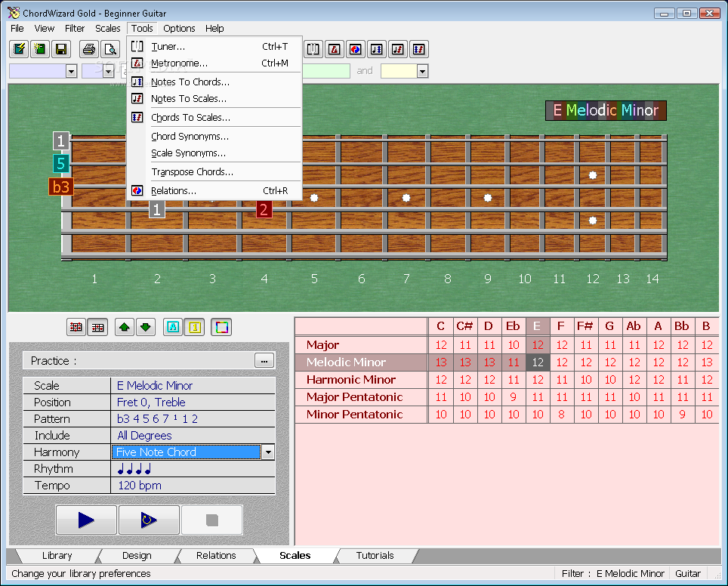The image size is (728, 586).
Task: Open the Harmony dropdown arrow
Action: tap(268, 452)
